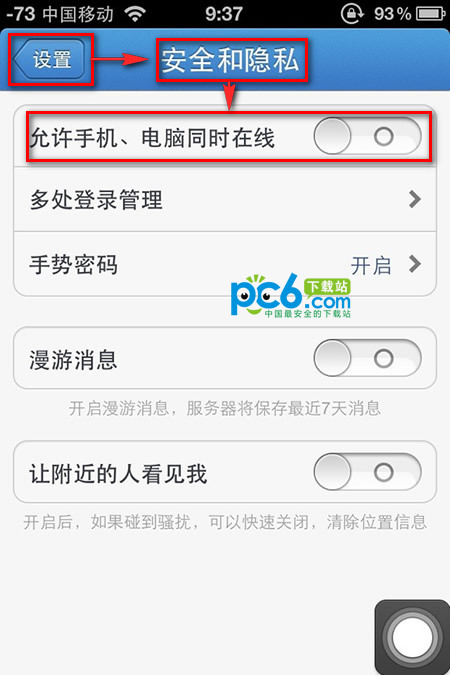The height and width of the screenshot is (675, 450).
Task: Open the chevron next to 多处登录管理
Action: pos(414,199)
